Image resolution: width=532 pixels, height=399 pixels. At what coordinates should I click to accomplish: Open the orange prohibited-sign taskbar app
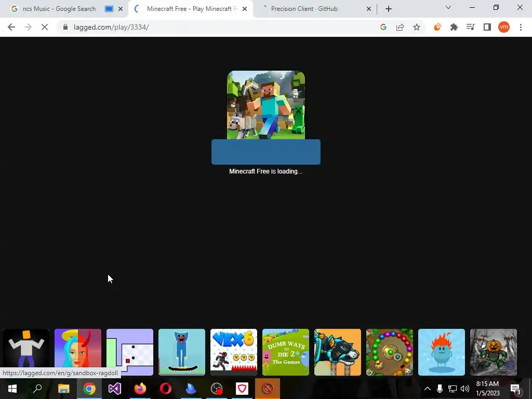tap(268, 389)
